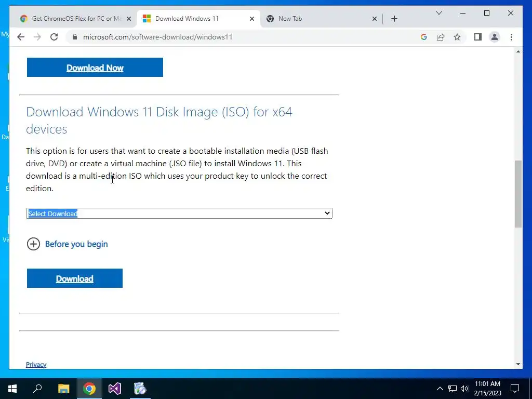The image size is (532, 399).
Task: Share this page icon
Action: [441, 37]
